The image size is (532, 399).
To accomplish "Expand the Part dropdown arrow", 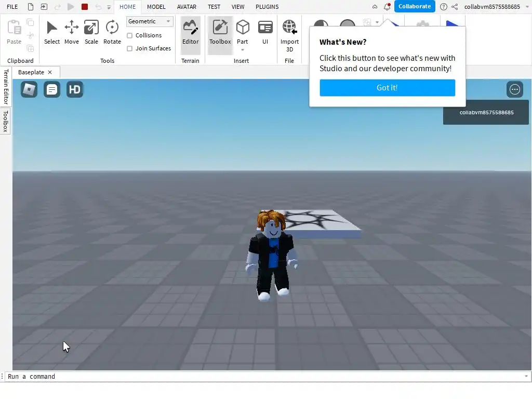I will click(x=243, y=50).
